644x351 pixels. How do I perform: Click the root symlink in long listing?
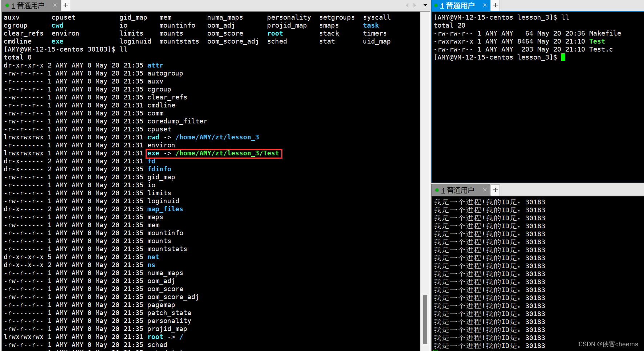155,337
